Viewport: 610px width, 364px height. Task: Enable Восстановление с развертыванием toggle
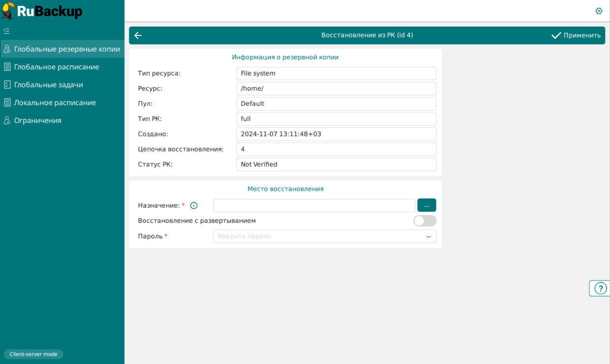tap(425, 221)
